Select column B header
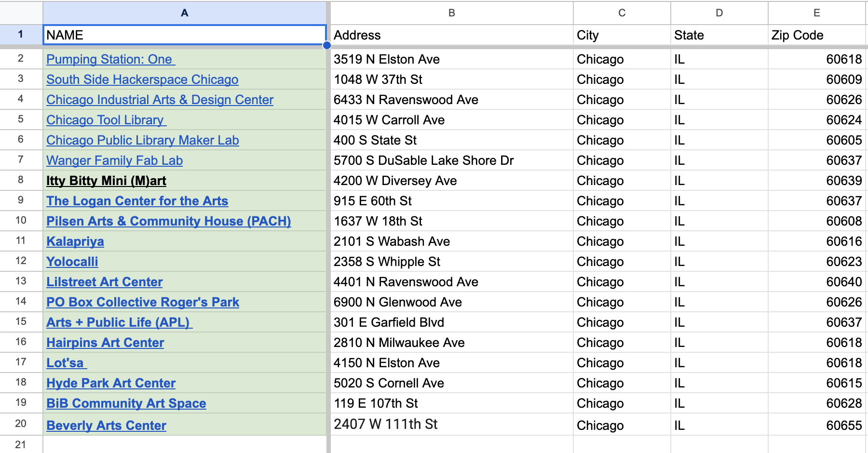868x453 pixels. tap(452, 13)
